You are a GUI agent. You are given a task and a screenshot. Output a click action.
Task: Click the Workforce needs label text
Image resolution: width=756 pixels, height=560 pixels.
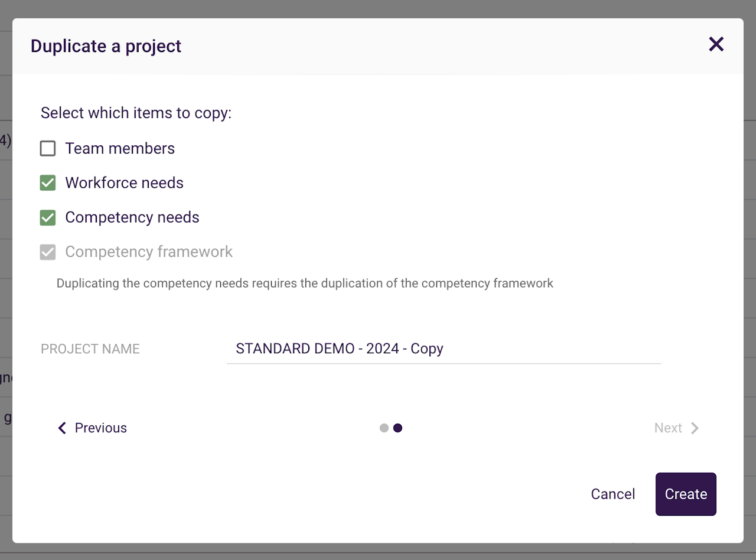124,183
